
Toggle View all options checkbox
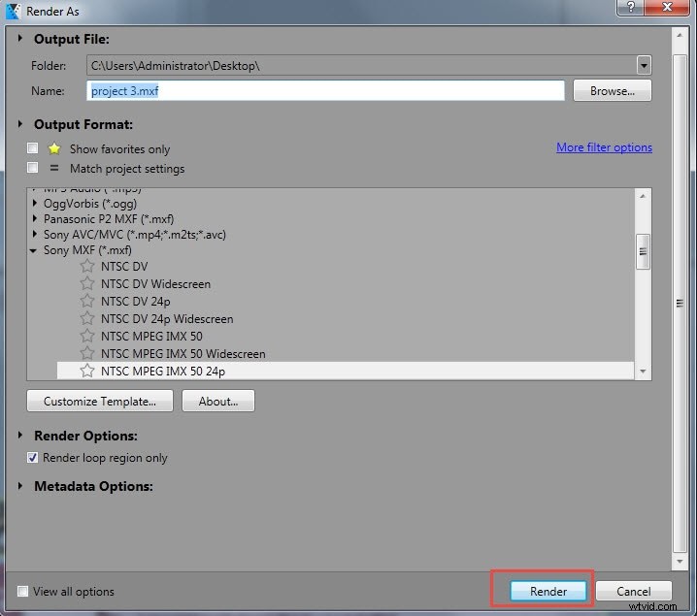[22, 591]
